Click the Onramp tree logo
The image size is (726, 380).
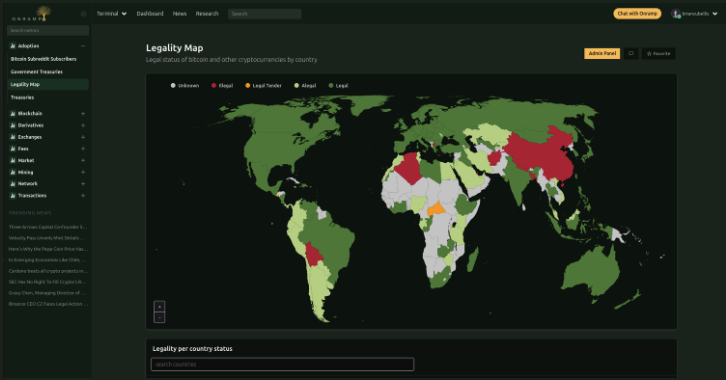click(44, 12)
